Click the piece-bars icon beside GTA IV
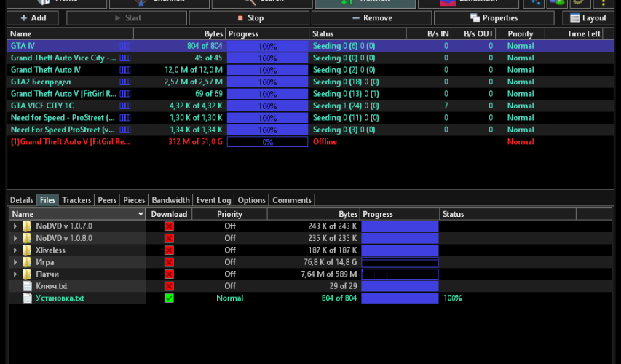 [125, 46]
